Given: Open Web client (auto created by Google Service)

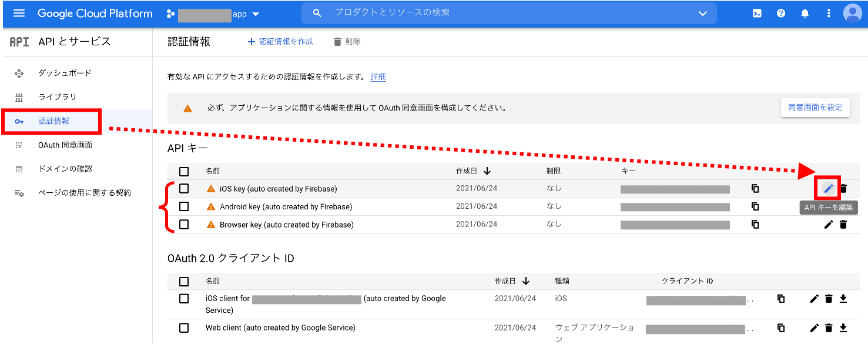Looking at the screenshot, I should (280, 328).
